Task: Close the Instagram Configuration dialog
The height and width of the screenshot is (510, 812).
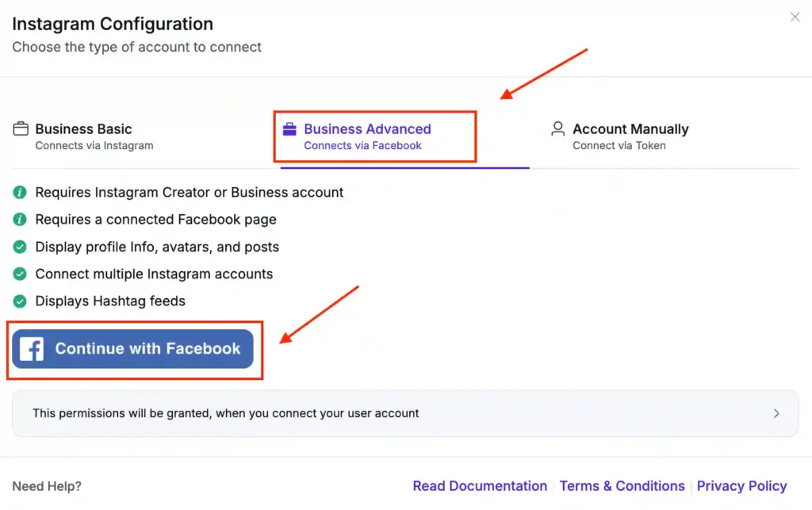Action: tap(795, 17)
